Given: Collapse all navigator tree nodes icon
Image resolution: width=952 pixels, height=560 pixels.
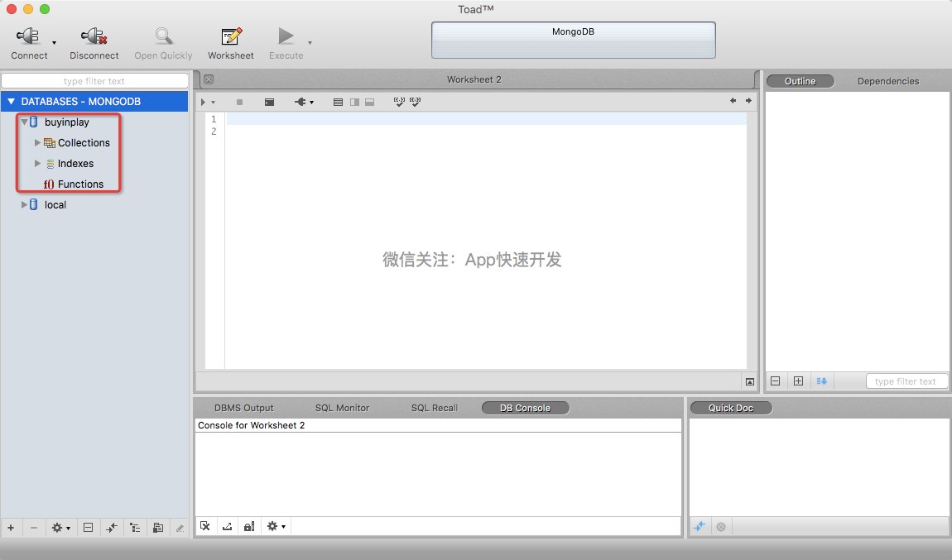Looking at the screenshot, I should [88, 528].
